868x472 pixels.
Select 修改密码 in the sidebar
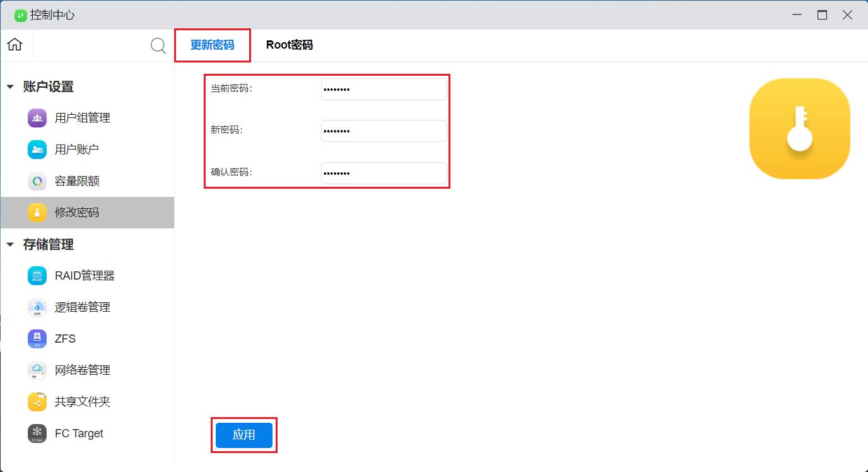pos(77,213)
